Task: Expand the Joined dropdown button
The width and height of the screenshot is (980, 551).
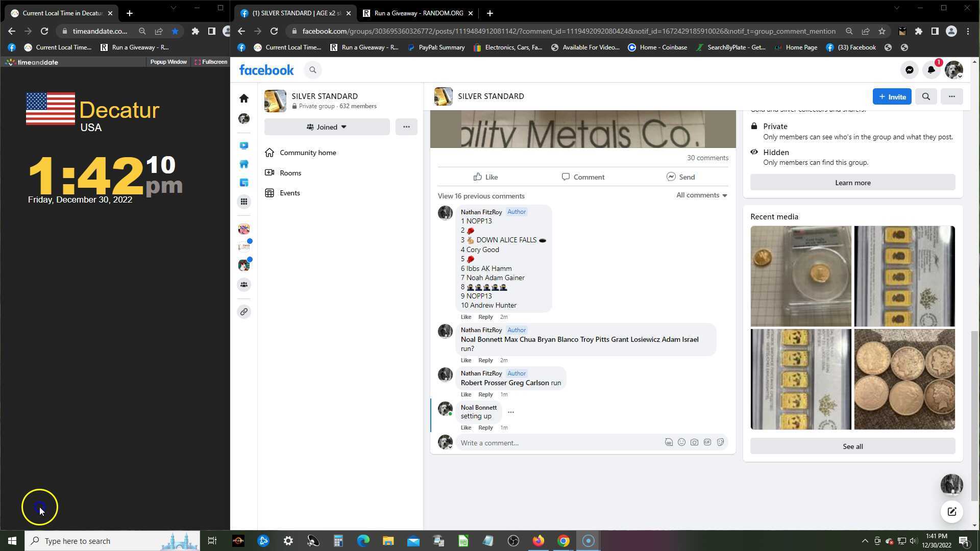Action: click(x=327, y=127)
